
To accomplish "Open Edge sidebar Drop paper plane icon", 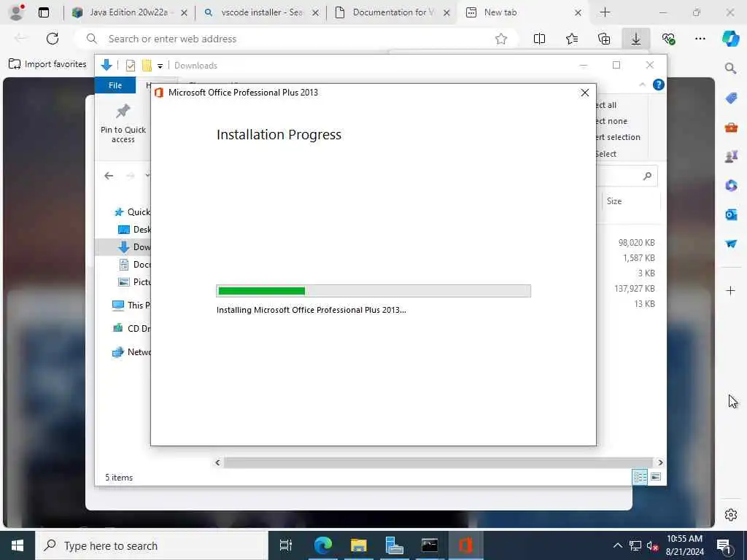I will (731, 244).
